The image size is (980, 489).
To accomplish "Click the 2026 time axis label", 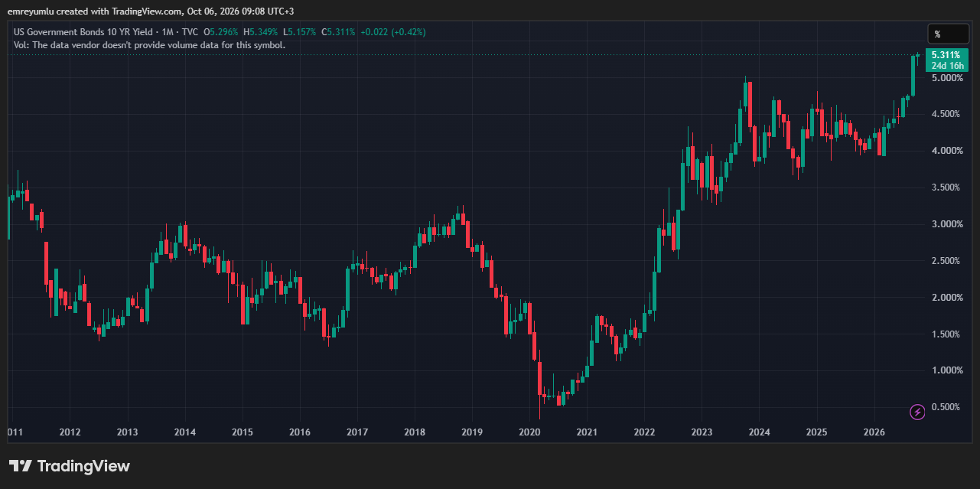I will pyautogui.click(x=874, y=432).
